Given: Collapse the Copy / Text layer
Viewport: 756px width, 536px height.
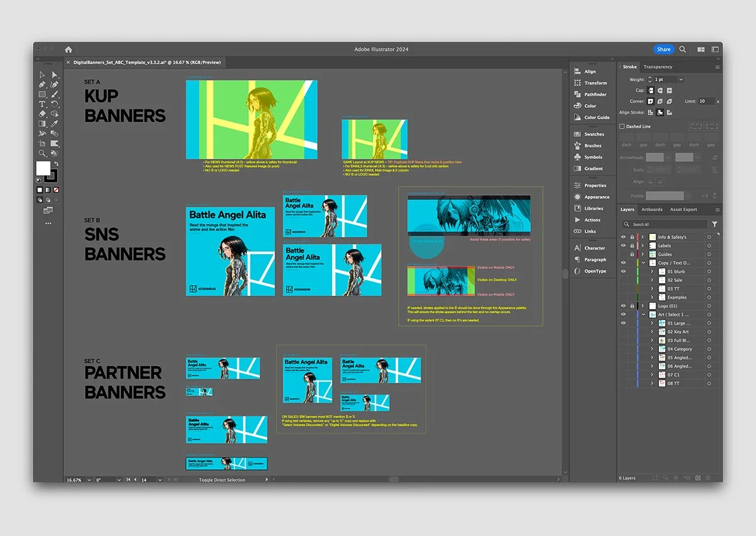Looking at the screenshot, I should [643, 262].
